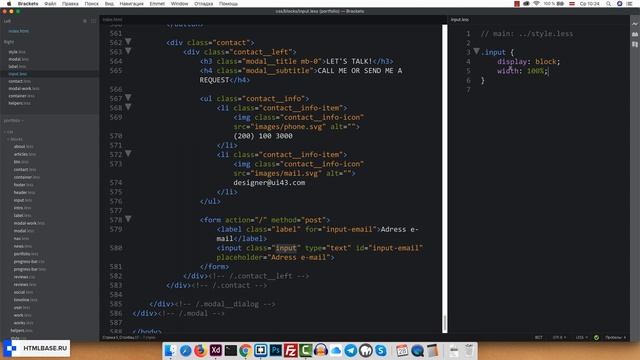This screenshot has height=360, width=640.
Task: Collapse the .input rule fold at line 3
Action: click(476, 51)
